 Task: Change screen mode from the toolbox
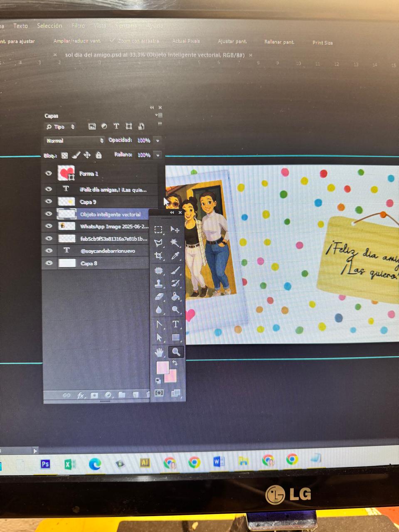click(176, 393)
